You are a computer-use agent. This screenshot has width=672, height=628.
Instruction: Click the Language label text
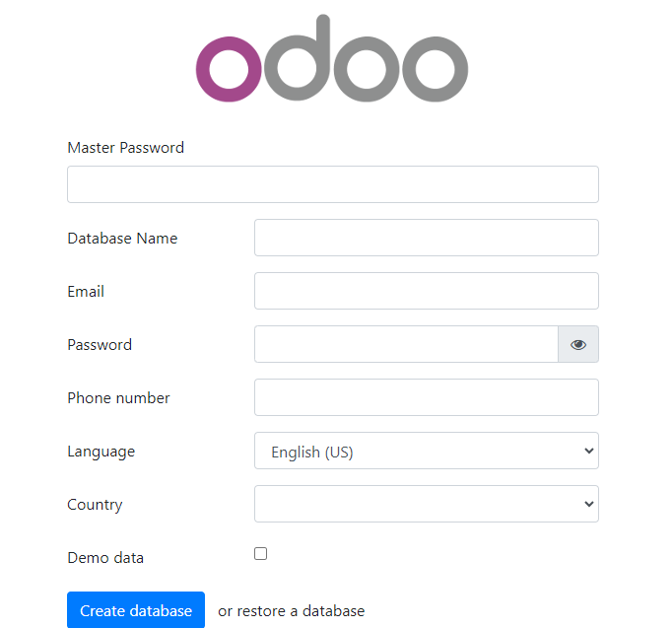coord(101,452)
